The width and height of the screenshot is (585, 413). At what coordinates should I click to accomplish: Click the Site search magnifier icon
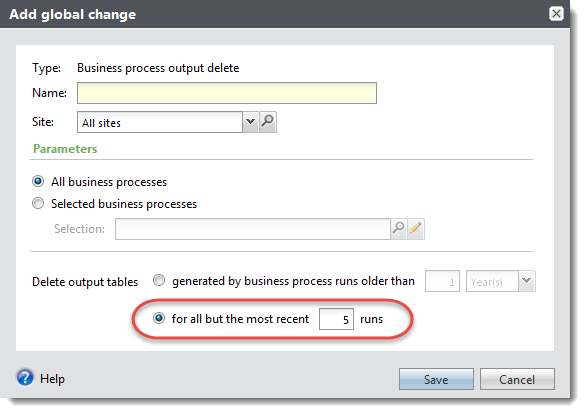[x=268, y=122]
